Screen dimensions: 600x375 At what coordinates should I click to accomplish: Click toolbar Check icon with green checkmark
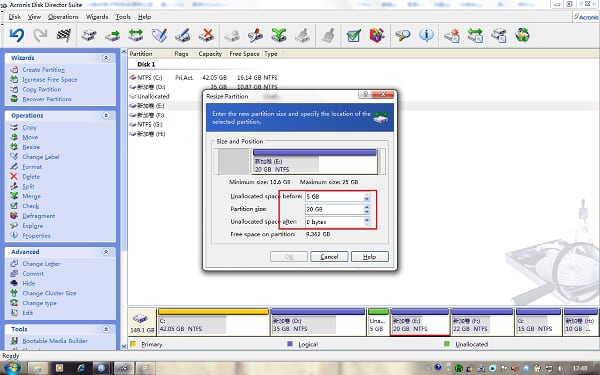(x=354, y=36)
